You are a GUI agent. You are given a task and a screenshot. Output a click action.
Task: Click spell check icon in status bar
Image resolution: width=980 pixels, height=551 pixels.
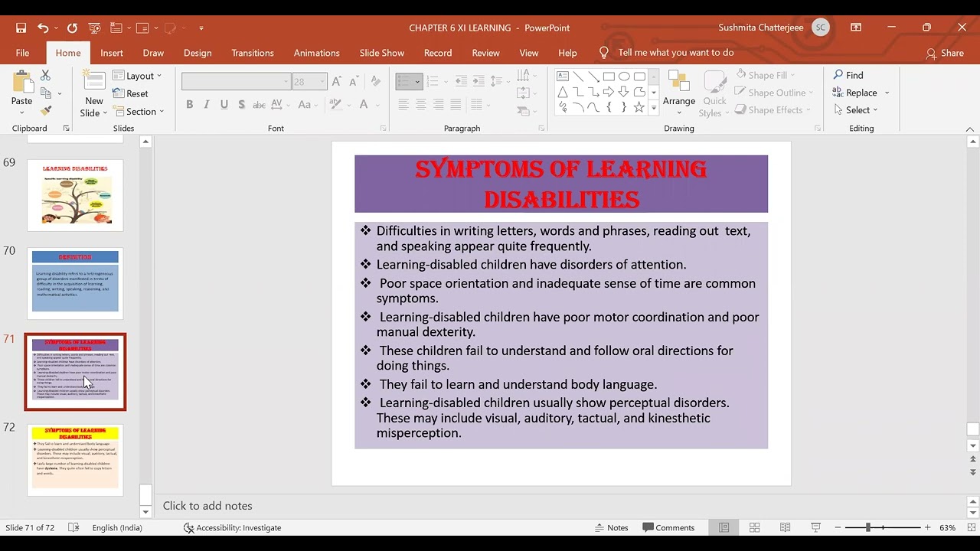73,527
